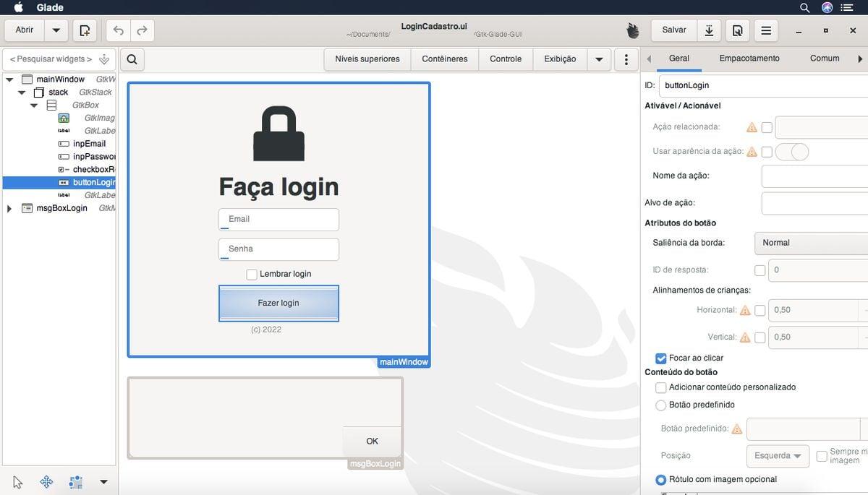
Task: Undo the last change
Action: click(x=119, y=30)
